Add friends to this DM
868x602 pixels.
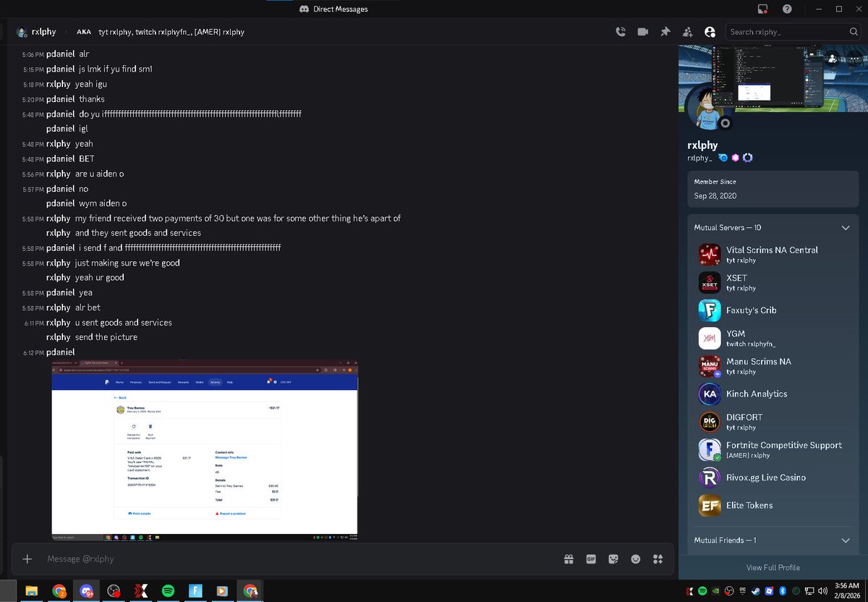pos(687,32)
